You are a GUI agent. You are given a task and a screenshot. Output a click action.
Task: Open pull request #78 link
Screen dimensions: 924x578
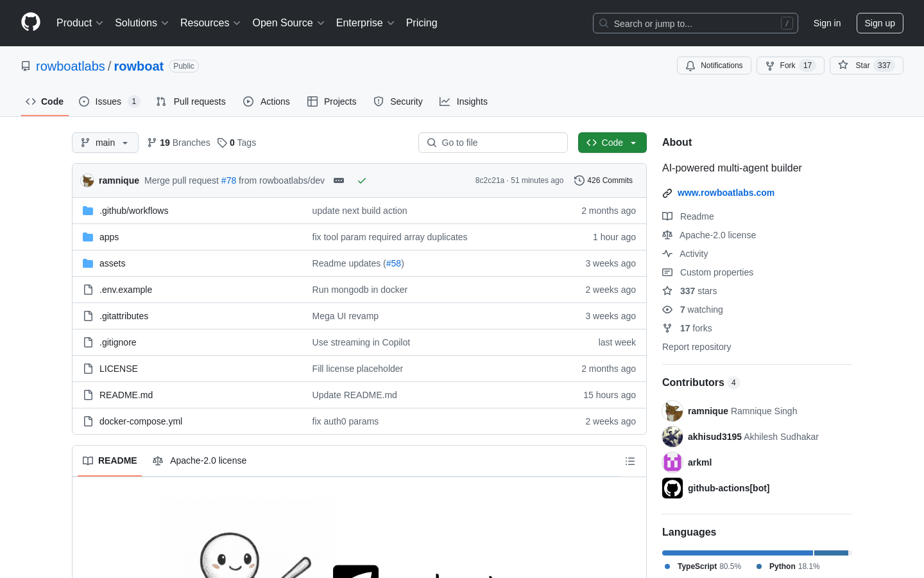pyautogui.click(x=228, y=180)
